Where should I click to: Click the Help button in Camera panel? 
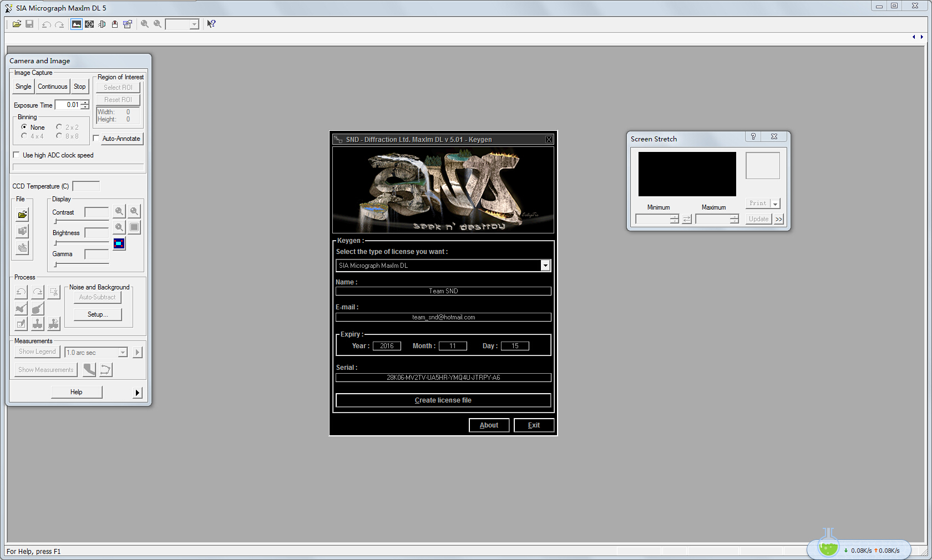click(x=77, y=392)
